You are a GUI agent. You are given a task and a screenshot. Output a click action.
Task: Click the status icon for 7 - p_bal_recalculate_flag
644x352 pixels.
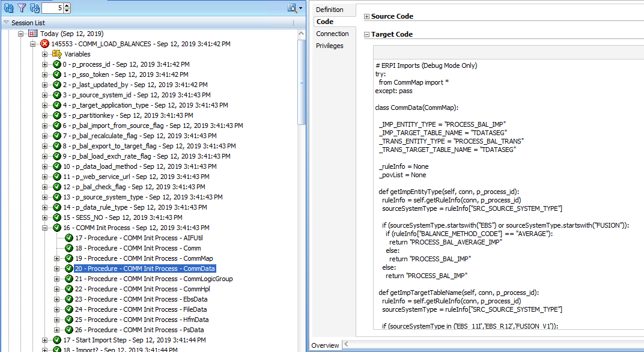coord(57,136)
